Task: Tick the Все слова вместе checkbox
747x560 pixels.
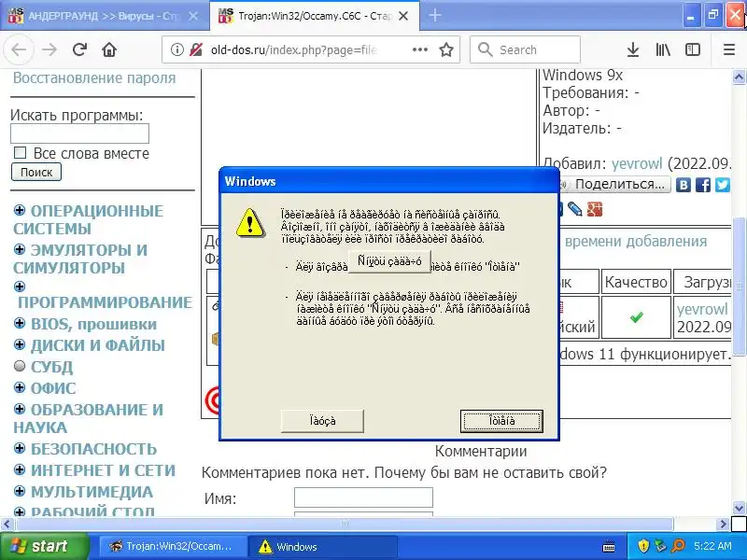Action: [20, 153]
